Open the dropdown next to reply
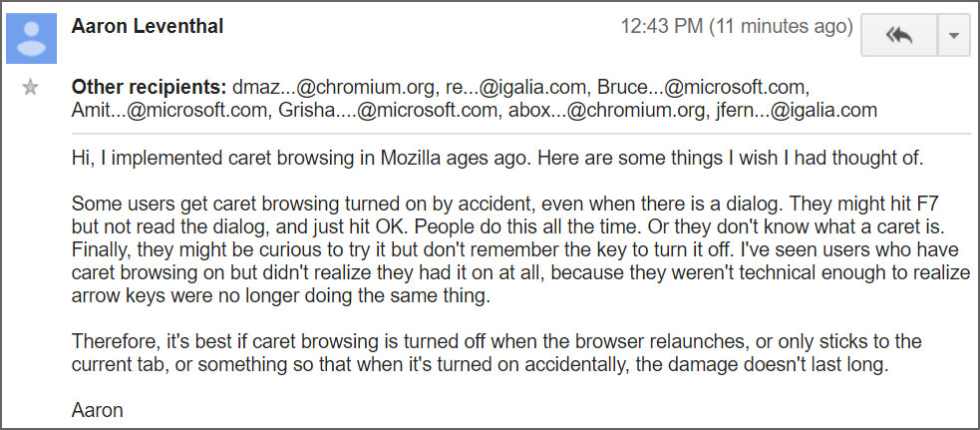This screenshot has width=980, height=430. (x=954, y=36)
